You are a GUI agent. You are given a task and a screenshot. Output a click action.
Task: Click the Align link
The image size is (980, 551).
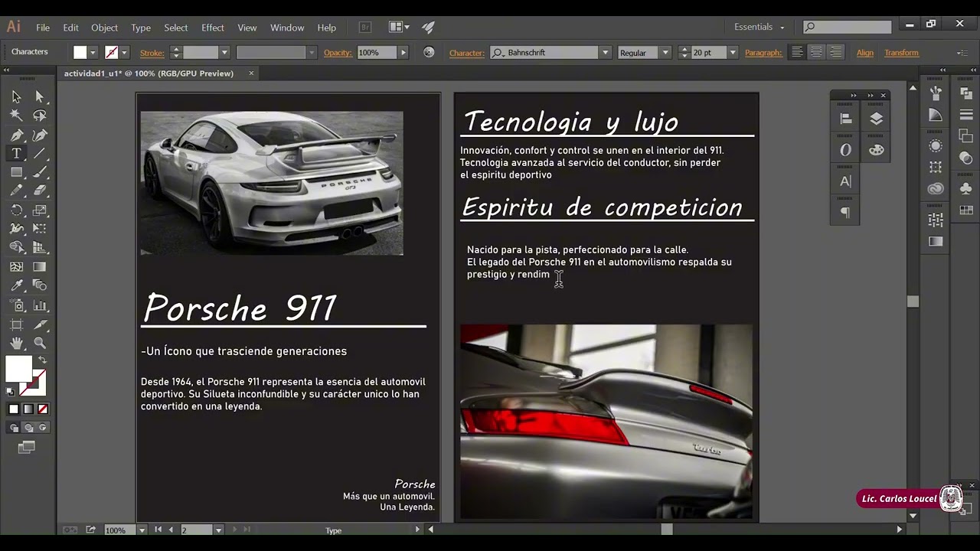(865, 53)
